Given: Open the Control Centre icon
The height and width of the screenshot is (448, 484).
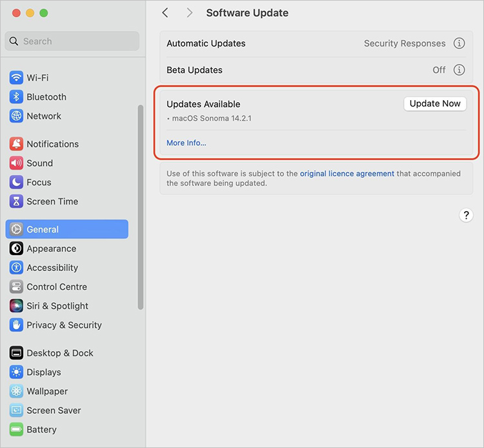Looking at the screenshot, I should click(16, 287).
